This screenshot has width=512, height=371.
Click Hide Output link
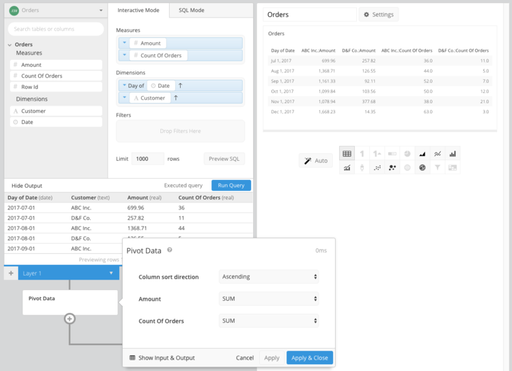(27, 186)
